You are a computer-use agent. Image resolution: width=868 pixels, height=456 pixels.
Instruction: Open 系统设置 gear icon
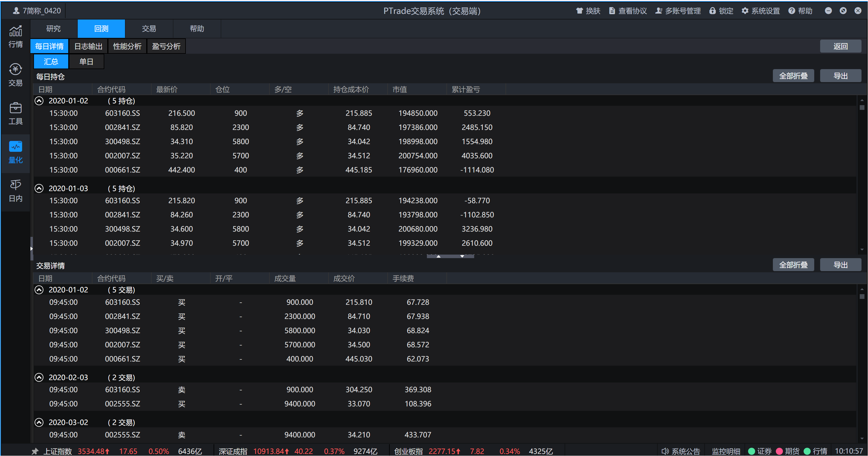[x=745, y=11]
